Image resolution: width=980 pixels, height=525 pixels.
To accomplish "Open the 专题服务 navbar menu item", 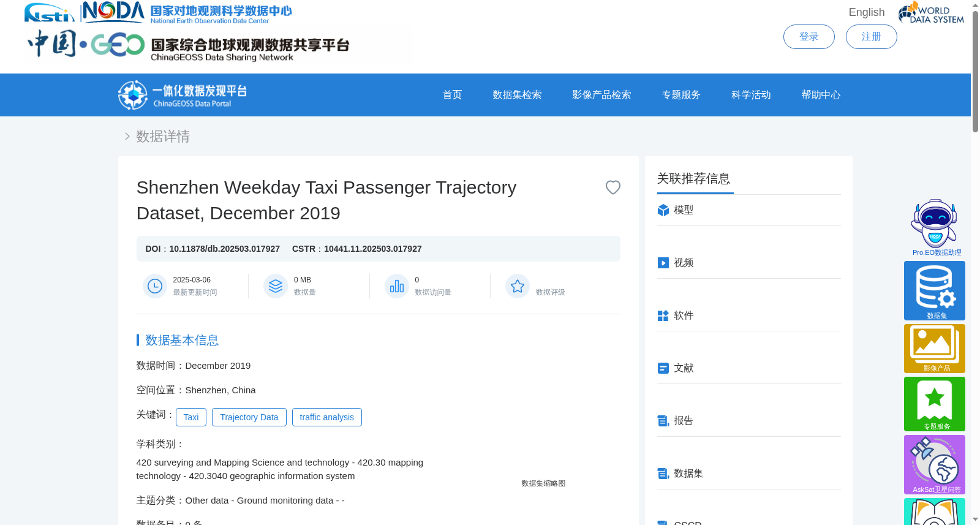I will [681, 95].
